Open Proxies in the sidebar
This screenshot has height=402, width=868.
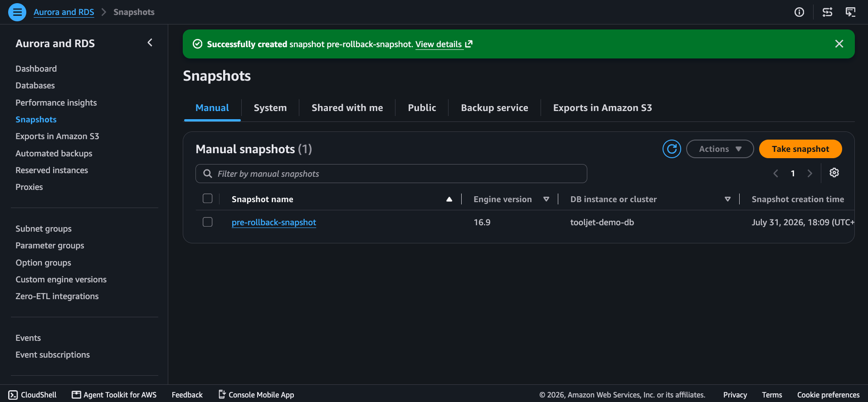click(x=29, y=187)
